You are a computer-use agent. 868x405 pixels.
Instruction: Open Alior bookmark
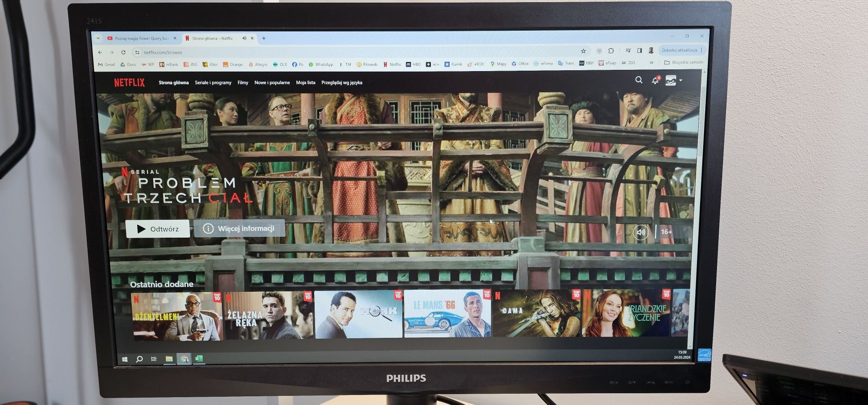tap(210, 65)
